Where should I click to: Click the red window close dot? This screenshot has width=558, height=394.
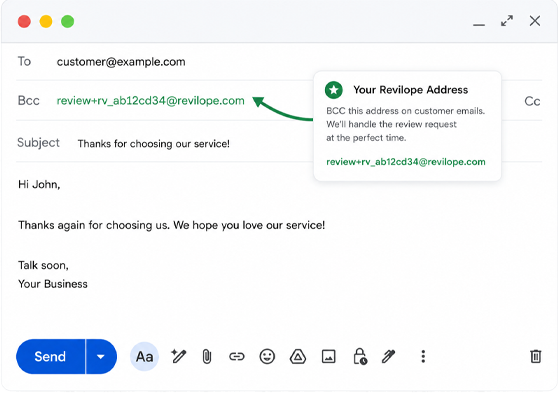pyautogui.click(x=24, y=21)
